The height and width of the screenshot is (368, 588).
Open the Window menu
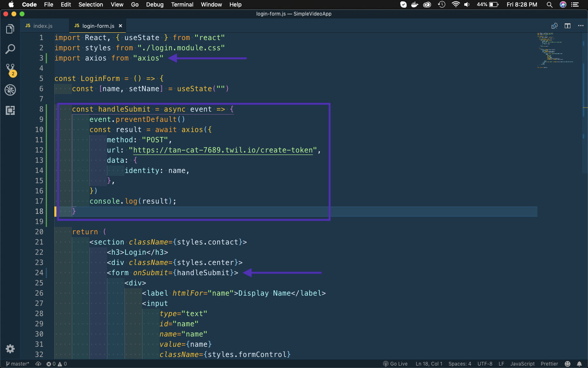[211, 4]
